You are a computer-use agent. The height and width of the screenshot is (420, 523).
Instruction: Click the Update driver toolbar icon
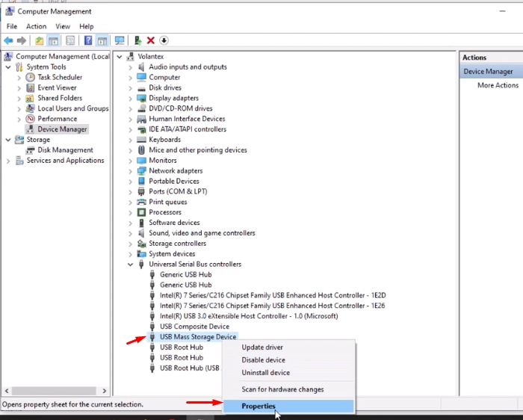coord(137,40)
